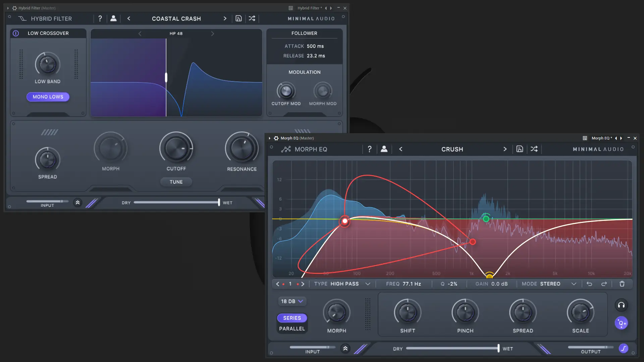Click the Morph EQ headphones solo icon

click(x=621, y=305)
